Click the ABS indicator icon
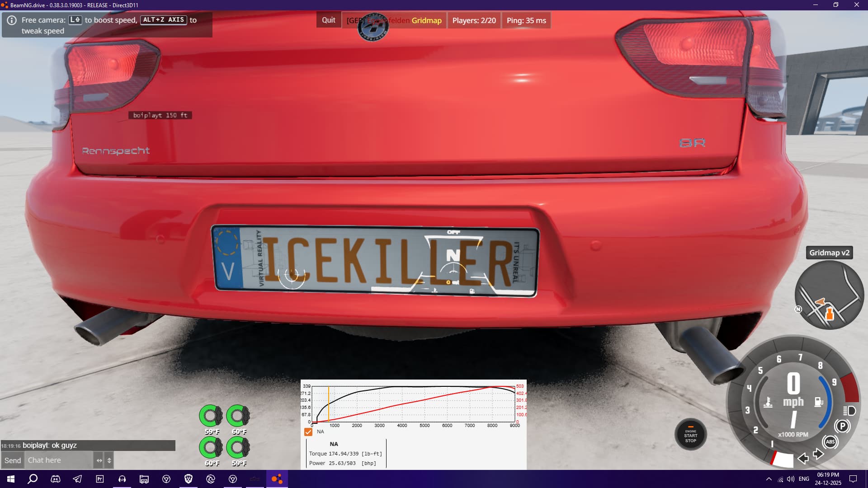The width and height of the screenshot is (868, 488). coord(830,442)
